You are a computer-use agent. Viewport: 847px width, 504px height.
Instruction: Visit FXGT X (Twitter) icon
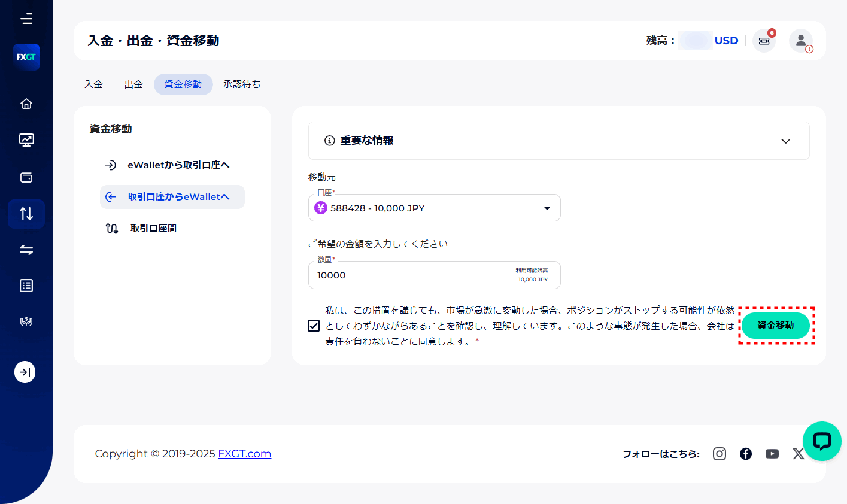click(798, 454)
